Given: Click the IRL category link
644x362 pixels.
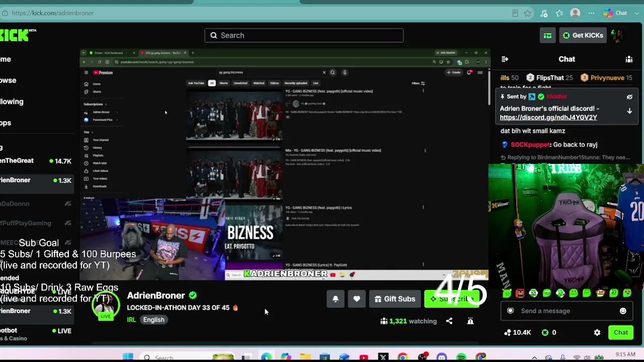Looking at the screenshot, I should [131, 320].
